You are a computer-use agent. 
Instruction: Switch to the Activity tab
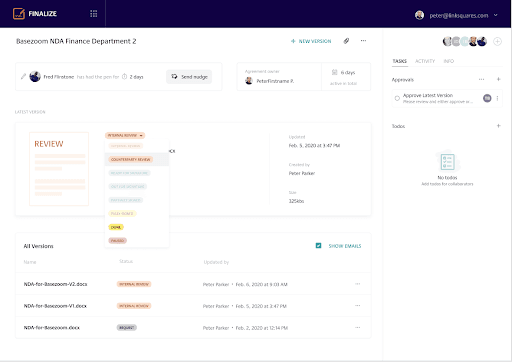tap(425, 61)
